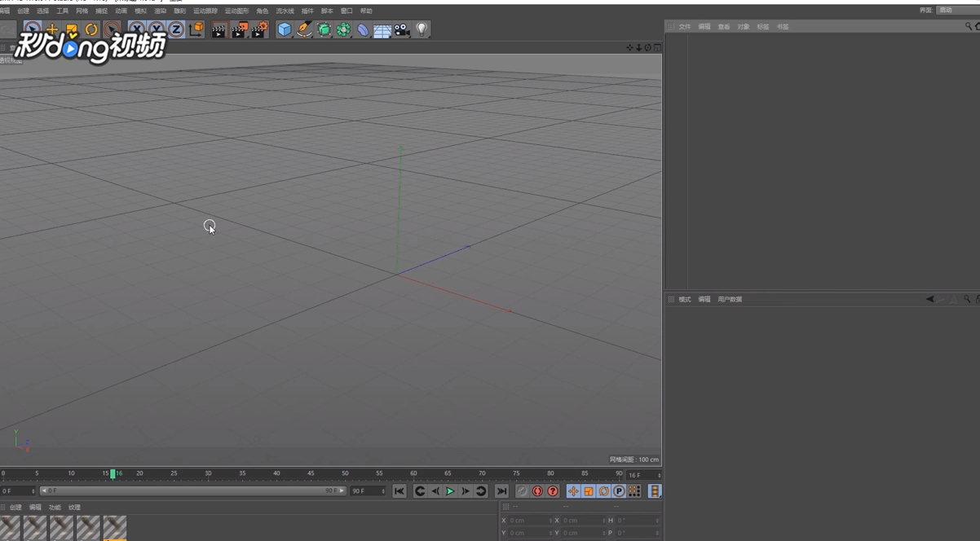The width and height of the screenshot is (980, 541).
Task: Add a Cube primitive object
Action: (x=284, y=30)
